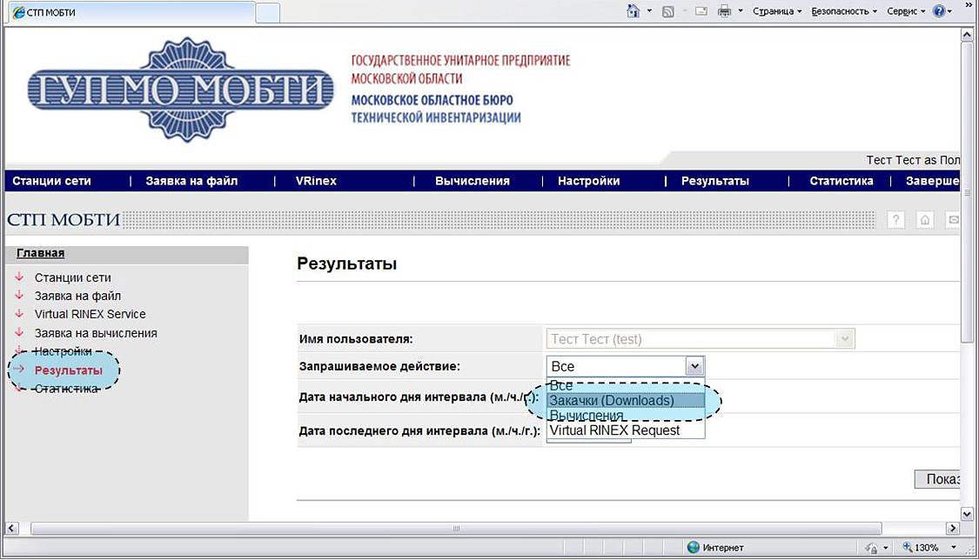Click the Имя пользователя label

point(356,339)
